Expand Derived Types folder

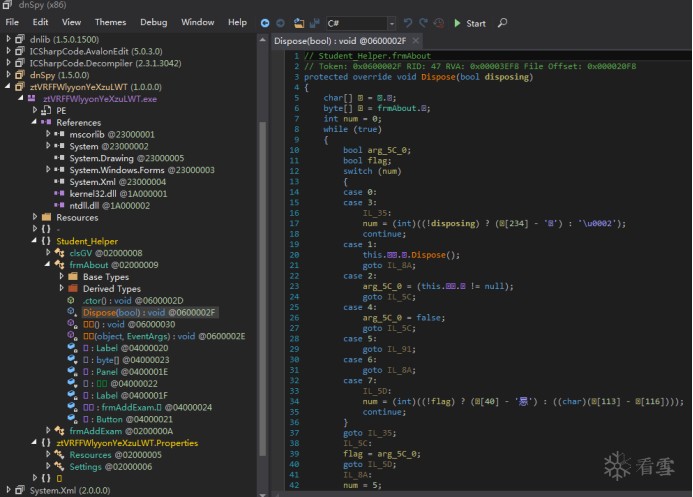click(61, 288)
